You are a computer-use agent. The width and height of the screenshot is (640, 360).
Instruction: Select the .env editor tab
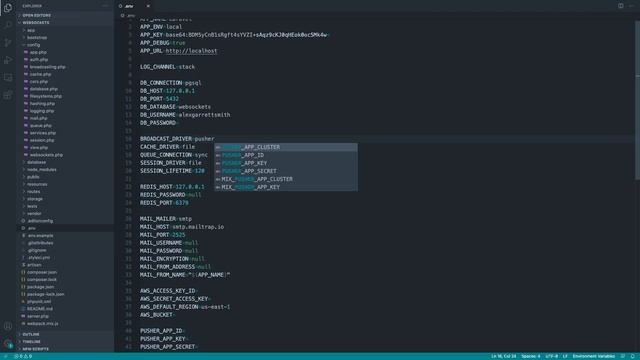[135, 6]
